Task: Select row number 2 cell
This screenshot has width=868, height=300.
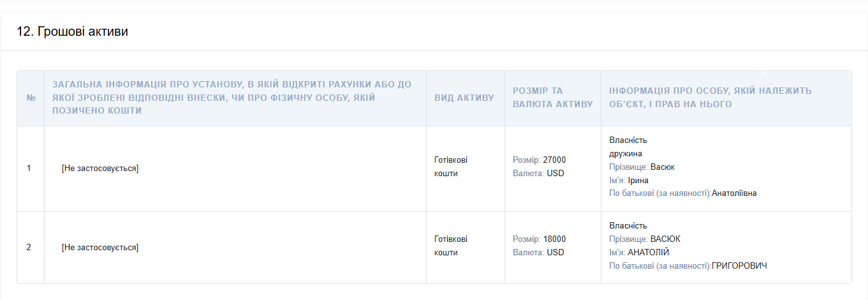Action: [x=29, y=247]
